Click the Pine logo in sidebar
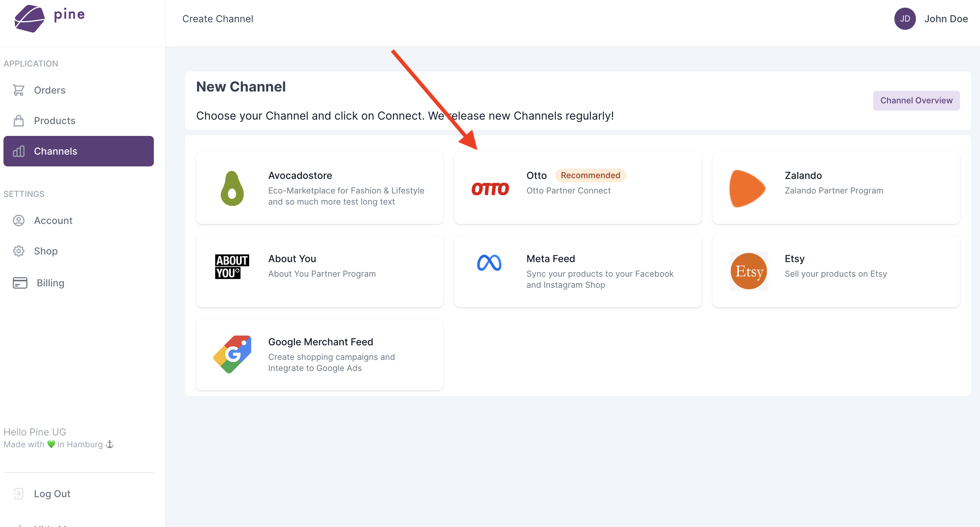The width and height of the screenshot is (980, 527). coord(50,18)
